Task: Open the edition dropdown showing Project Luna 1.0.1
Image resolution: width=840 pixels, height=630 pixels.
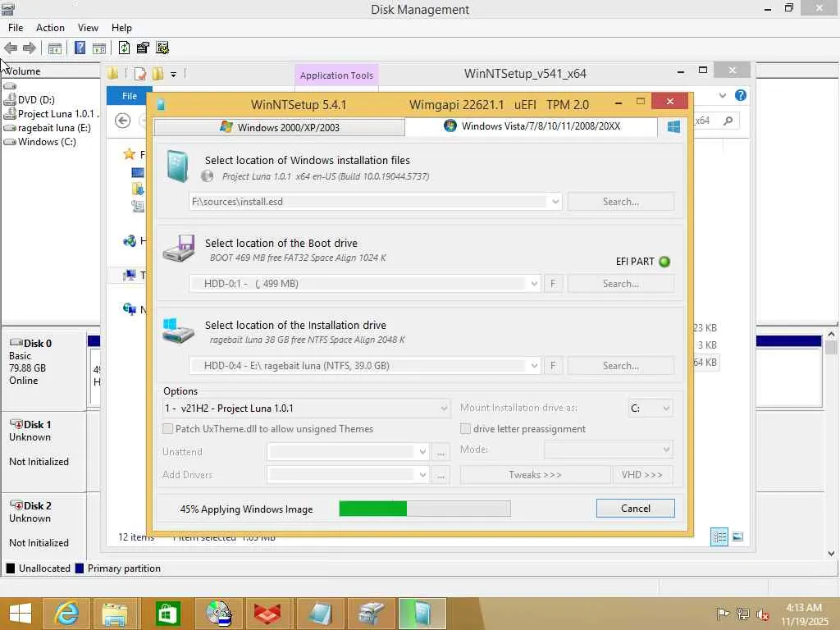Action: coord(306,409)
